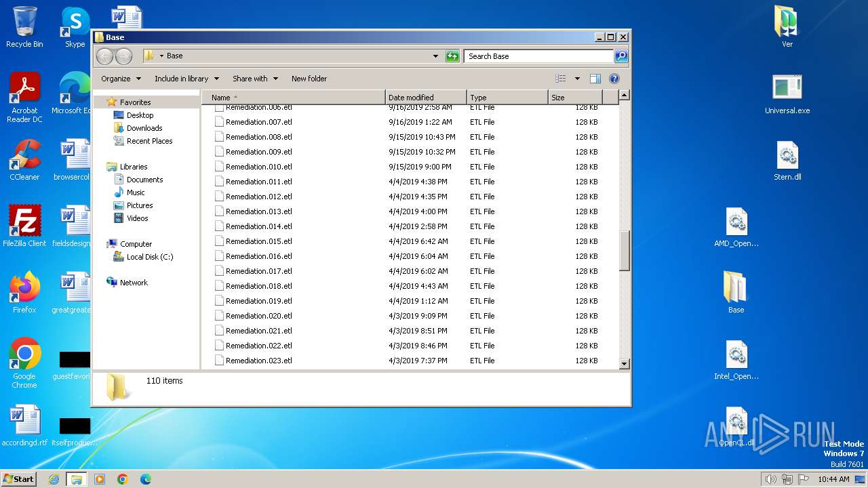This screenshot has height=488, width=868.
Task: Select the Recycle Bin desktop icon
Action: pos(24,28)
